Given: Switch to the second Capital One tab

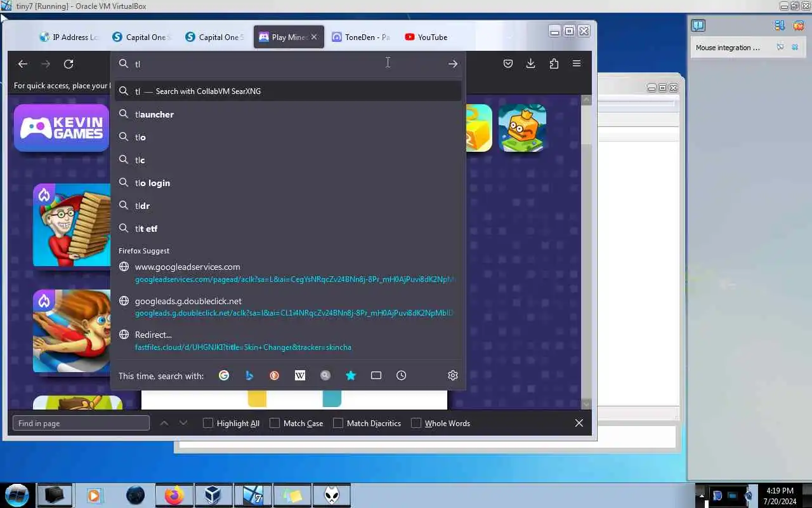Looking at the screenshot, I should (x=216, y=37).
